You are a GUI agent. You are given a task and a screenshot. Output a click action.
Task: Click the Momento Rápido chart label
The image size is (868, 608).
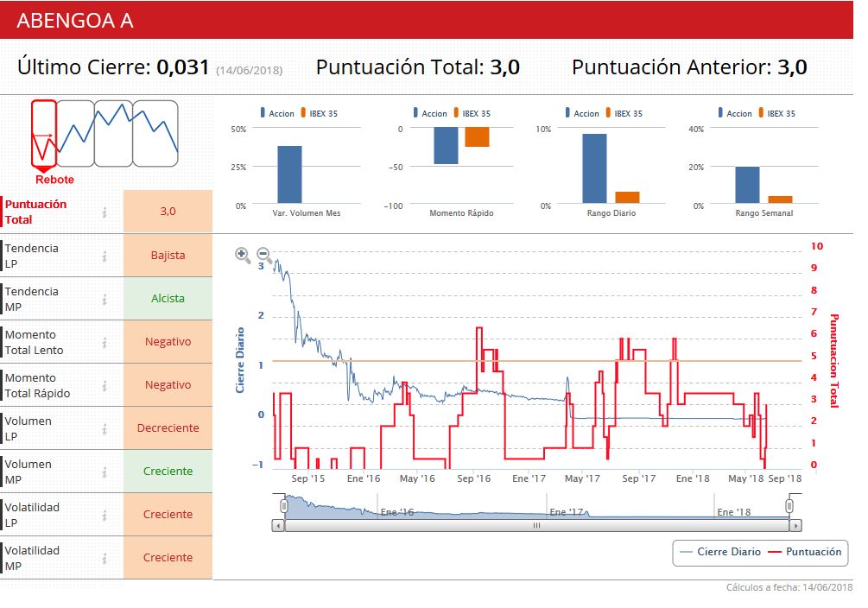pyautogui.click(x=461, y=213)
